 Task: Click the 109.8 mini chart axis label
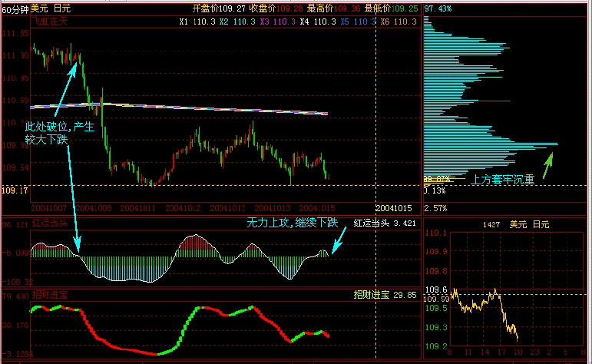pyautogui.click(x=436, y=271)
